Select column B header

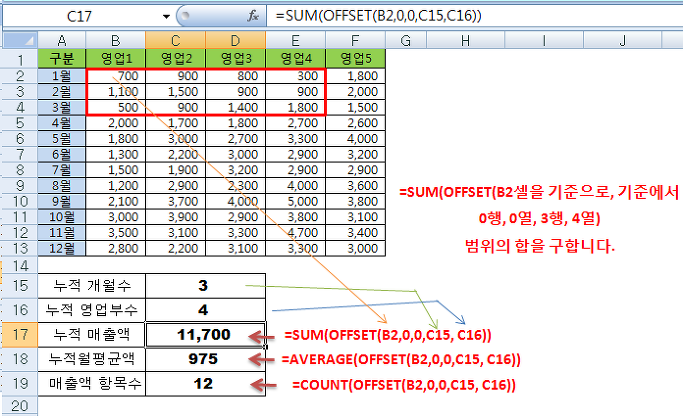tap(116, 41)
